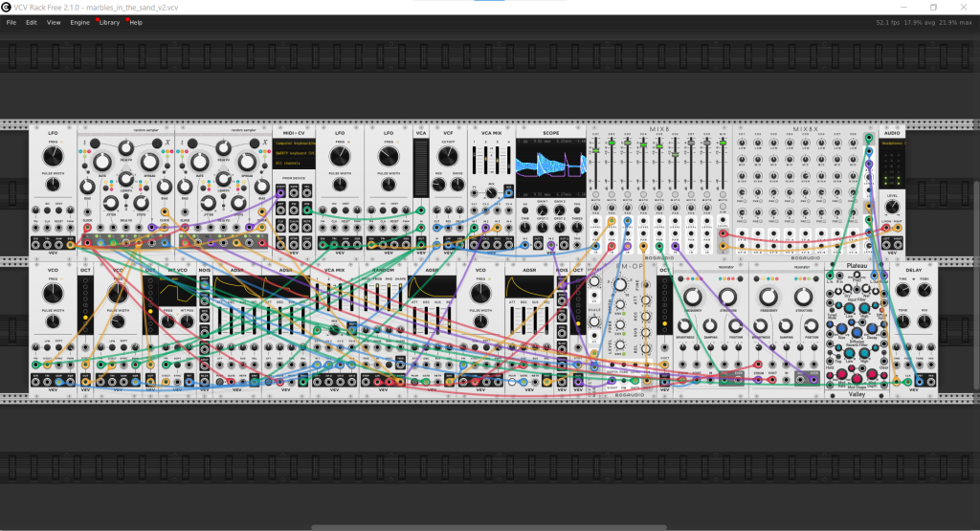Click the MIDI-CV VEL output port
This screenshot has height=531, width=980.
(307, 193)
